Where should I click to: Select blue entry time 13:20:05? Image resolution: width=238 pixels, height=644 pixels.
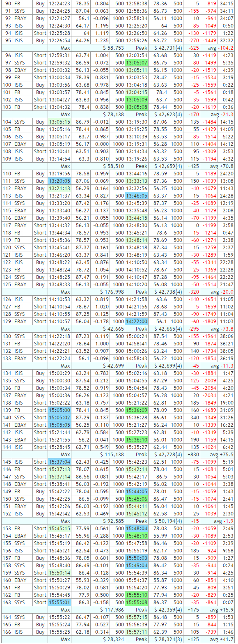(59, 181)
